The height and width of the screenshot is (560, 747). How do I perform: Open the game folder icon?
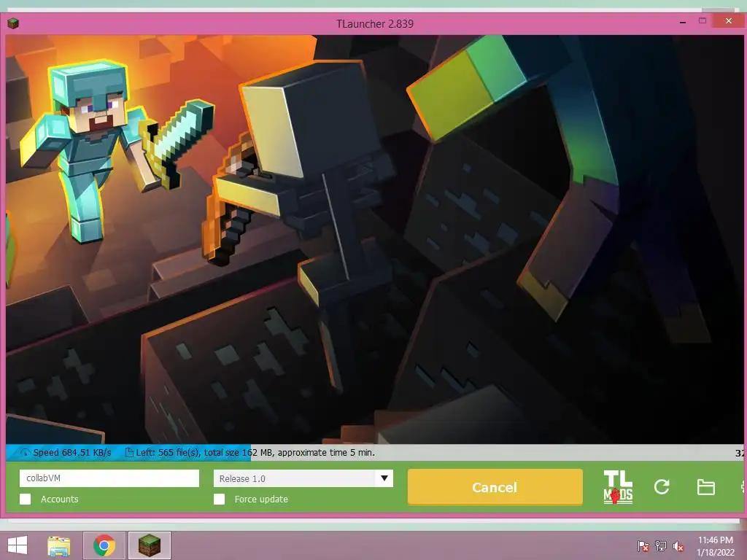(x=705, y=487)
